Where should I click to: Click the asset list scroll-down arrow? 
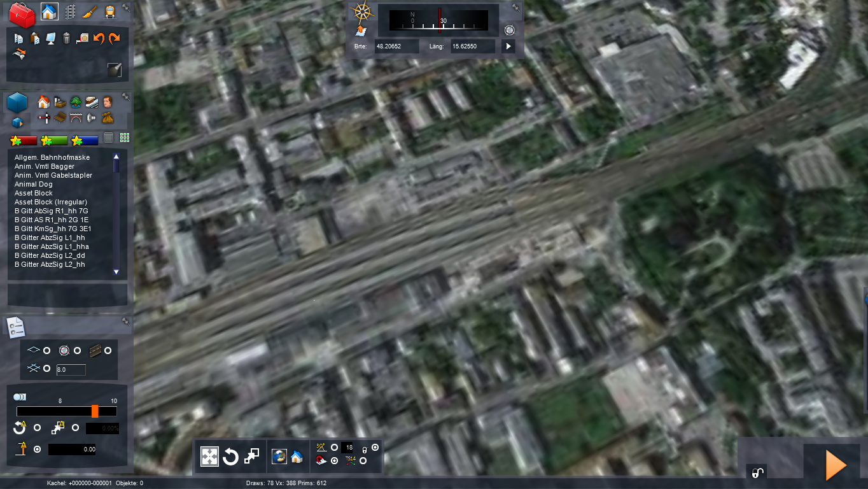point(116,272)
